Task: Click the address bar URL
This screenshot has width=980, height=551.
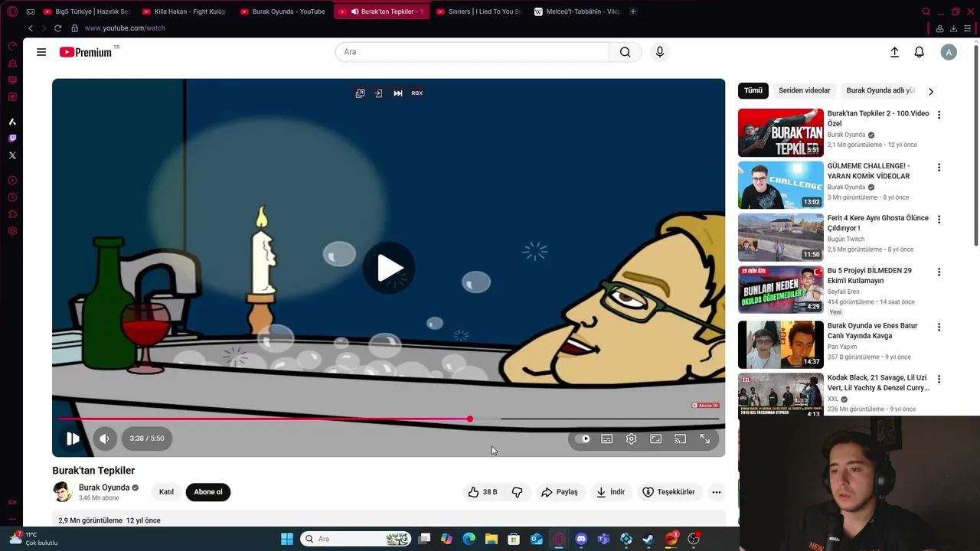Action: click(125, 28)
